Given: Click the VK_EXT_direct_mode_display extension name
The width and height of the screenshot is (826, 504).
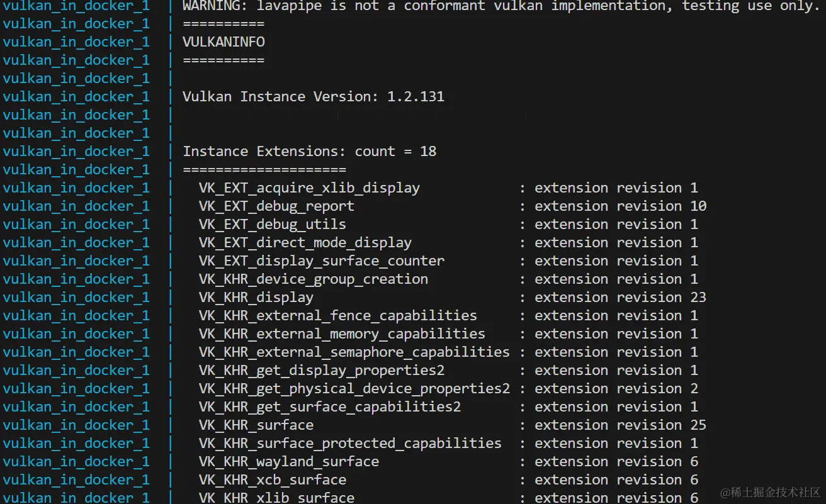Looking at the screenshot, I should coord(305,242).
